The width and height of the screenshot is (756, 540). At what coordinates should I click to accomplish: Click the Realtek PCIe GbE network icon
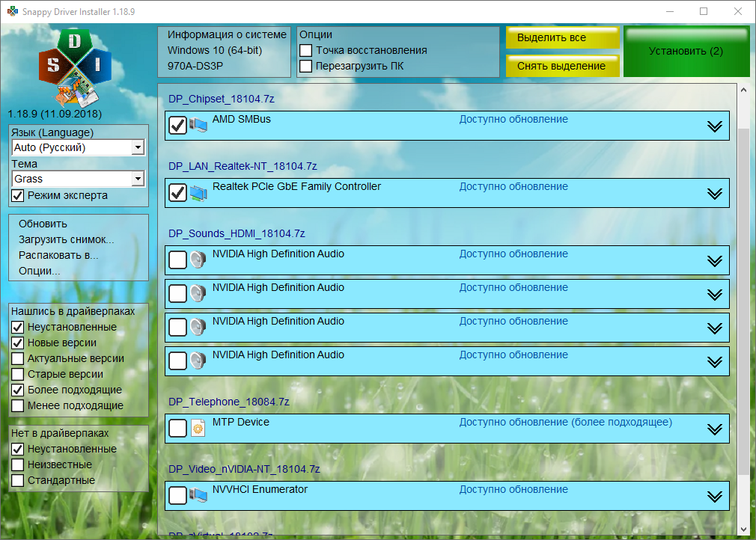[x=198, y=193]
